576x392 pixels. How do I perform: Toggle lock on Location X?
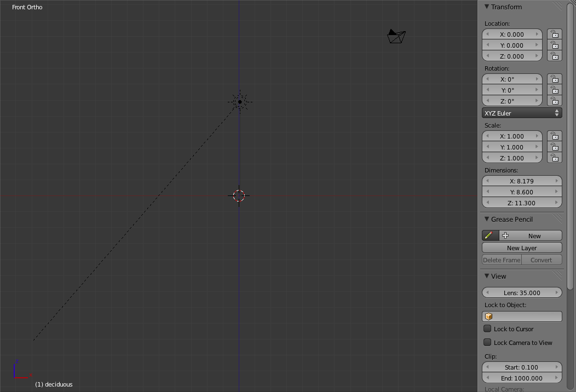coord(555,34)
